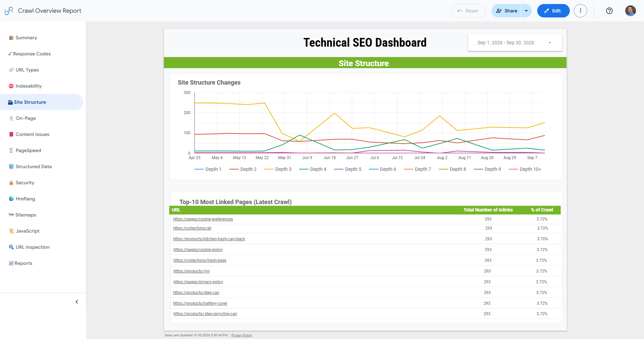Viewport: 644px width, 339px height.
Task: Open the products/step-recycling-can link
Action: point(205,314)
